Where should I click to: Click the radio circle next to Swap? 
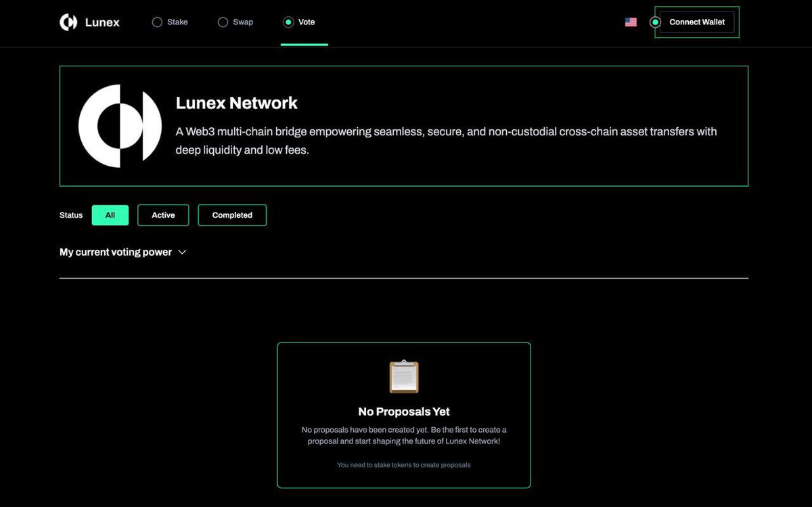point(222,22)
